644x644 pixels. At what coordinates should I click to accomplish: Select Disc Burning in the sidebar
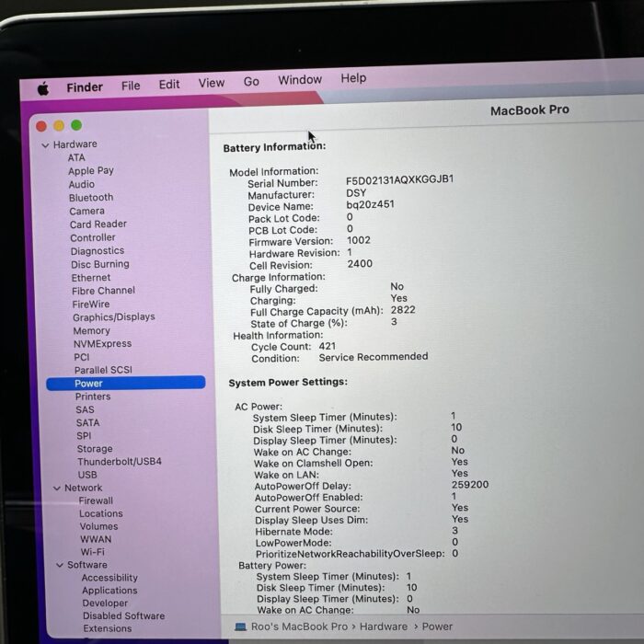coord(100,264)
